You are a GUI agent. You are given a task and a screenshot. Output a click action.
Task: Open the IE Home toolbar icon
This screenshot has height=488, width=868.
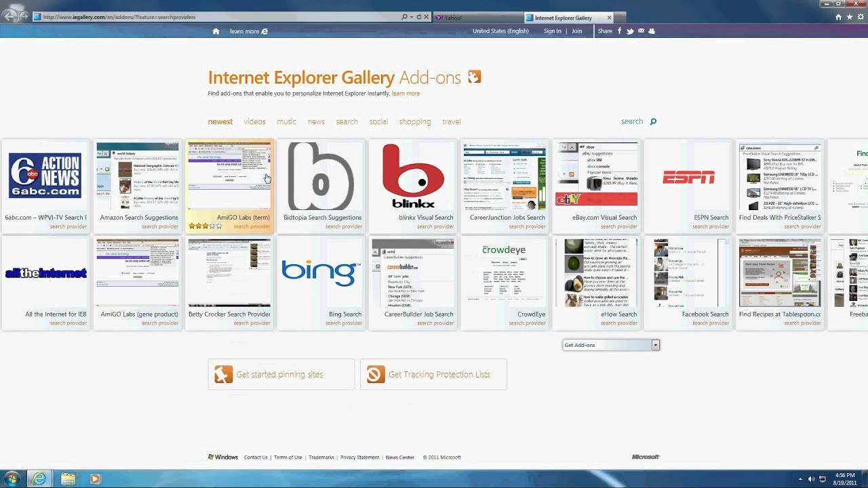(839, 17)
